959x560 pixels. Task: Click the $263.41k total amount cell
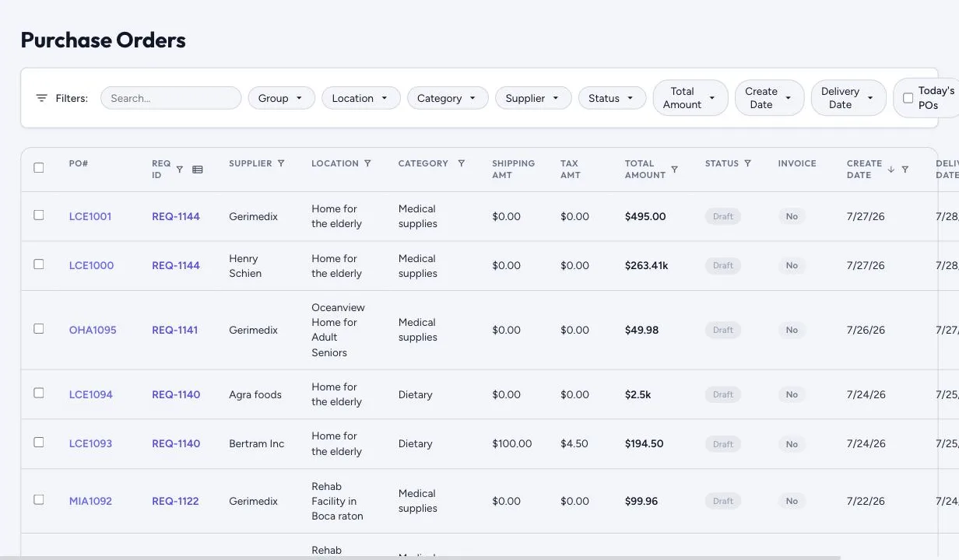click(646, 265)
